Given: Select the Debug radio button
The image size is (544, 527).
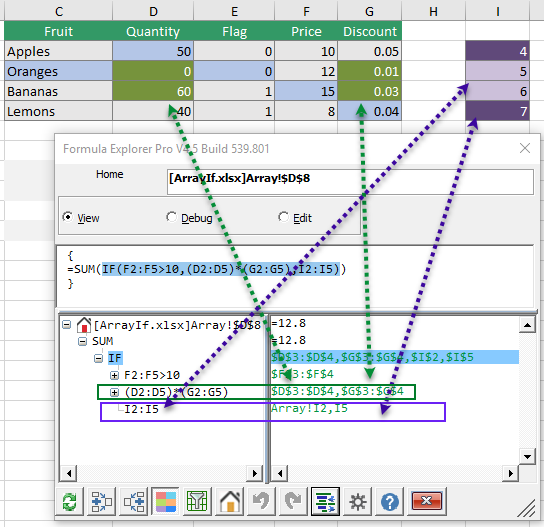Looking at the screenshot, I should click(x=171, y=217).
